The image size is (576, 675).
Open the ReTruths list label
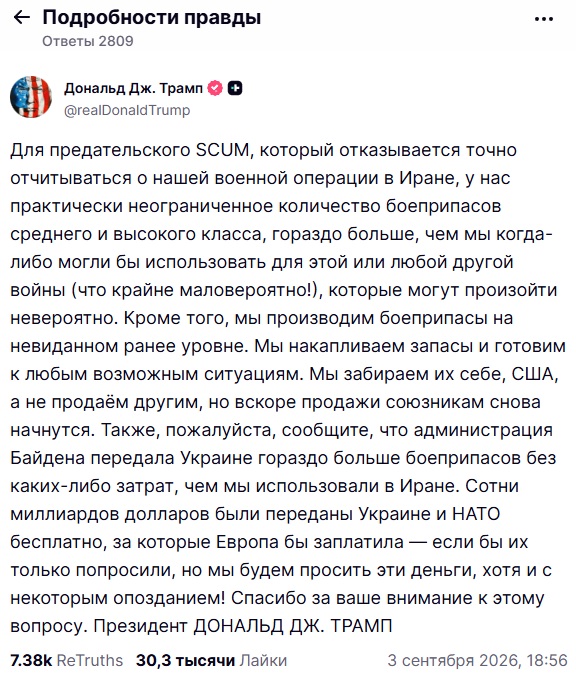point(90,660)
